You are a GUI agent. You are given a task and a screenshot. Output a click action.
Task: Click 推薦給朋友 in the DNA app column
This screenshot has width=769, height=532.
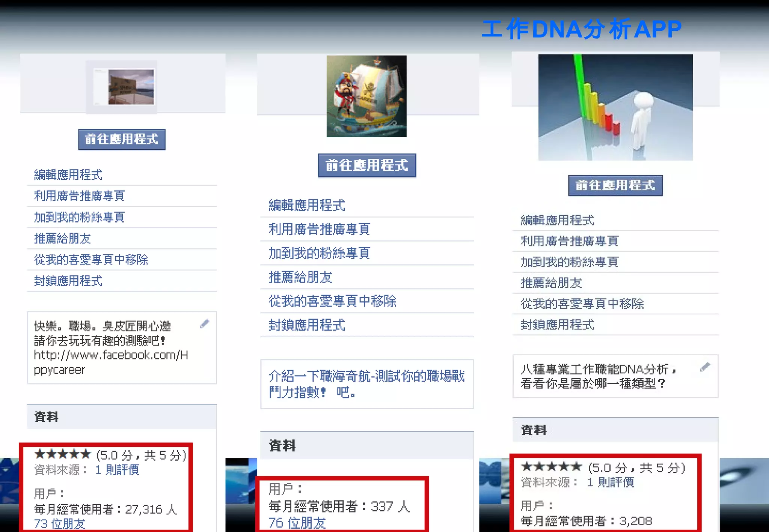(551, 283)
